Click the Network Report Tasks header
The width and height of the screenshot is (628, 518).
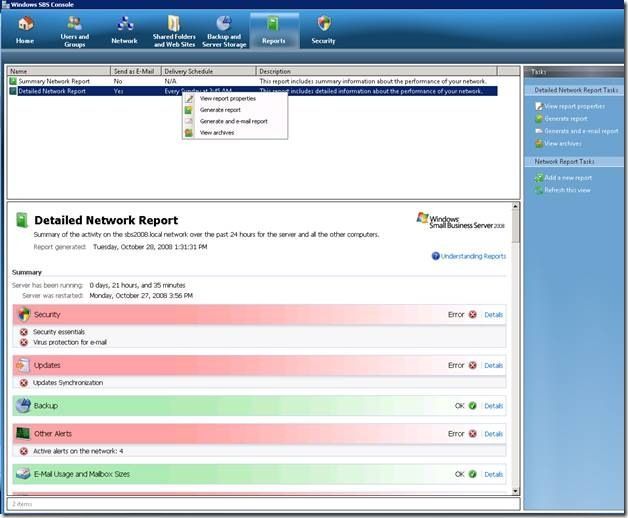(564, 161)
